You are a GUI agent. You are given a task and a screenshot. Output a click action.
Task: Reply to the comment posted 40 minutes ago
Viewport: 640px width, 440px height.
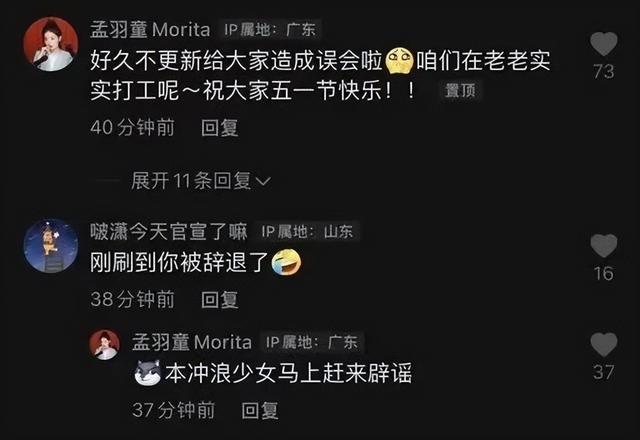click(220, 128)
